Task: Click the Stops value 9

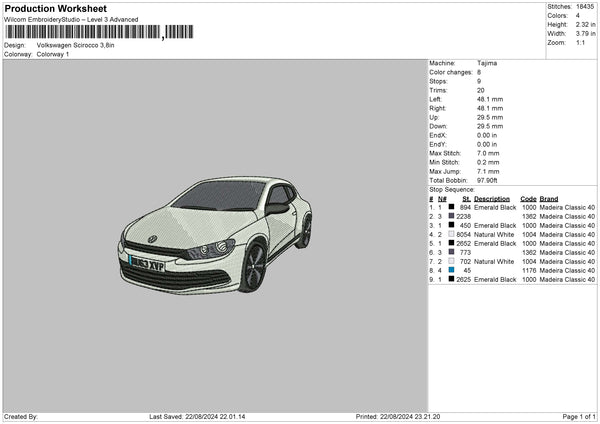Action: [x=479, y=81]
